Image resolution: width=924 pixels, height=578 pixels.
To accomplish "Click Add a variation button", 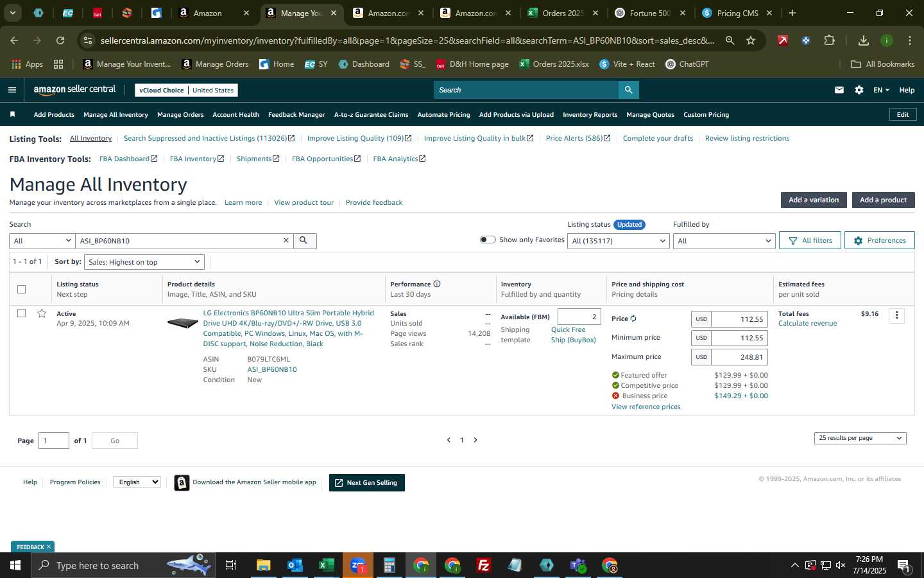I will coord(814,200).
